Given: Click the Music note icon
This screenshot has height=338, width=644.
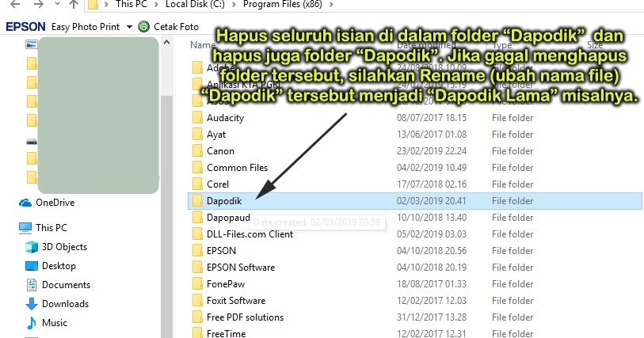Looking at the screenshot, I should coord(32,323).
